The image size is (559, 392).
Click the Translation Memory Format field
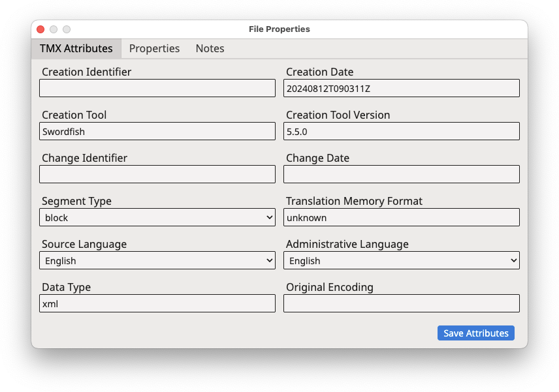click(x=402, y=218)
